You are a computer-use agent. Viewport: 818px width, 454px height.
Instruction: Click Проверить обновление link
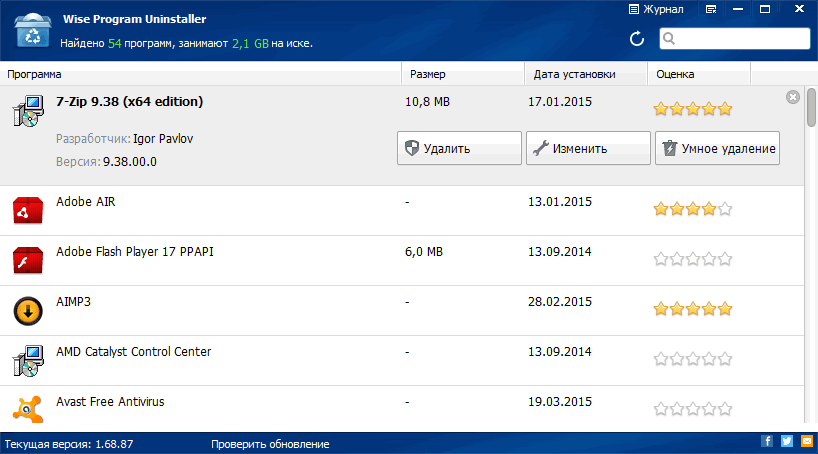270,444
